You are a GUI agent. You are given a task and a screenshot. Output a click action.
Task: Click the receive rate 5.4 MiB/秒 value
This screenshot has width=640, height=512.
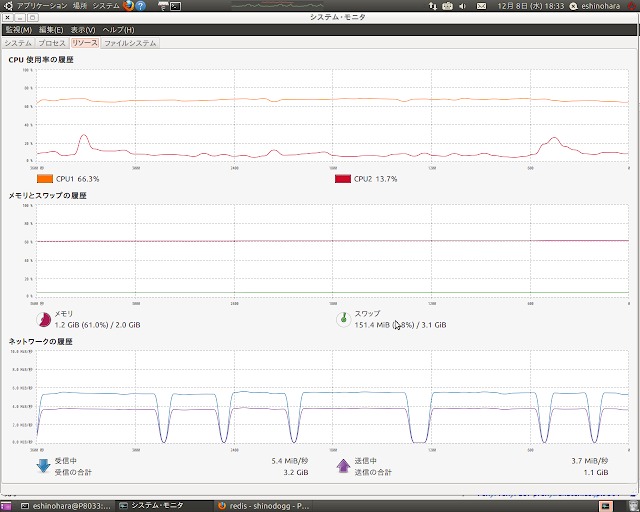click(x=290, y=461)
